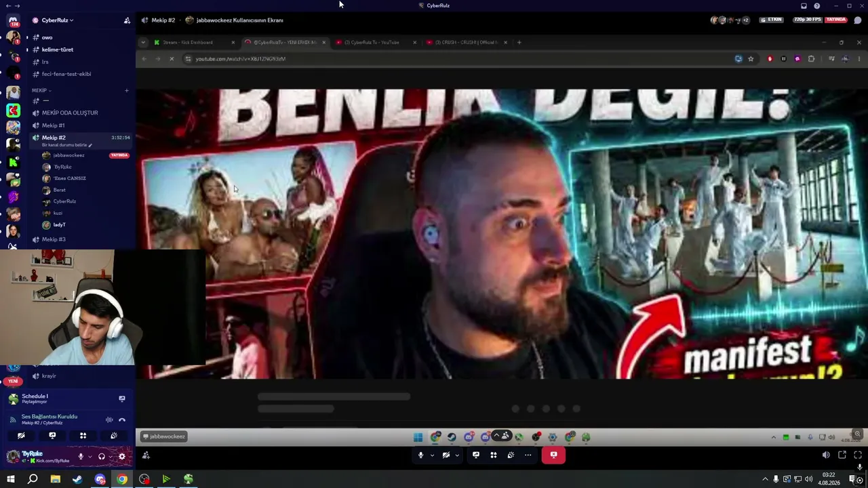868x488 pixels.
Task: Collapse the MEKİP category
Action: coord(41,90)
